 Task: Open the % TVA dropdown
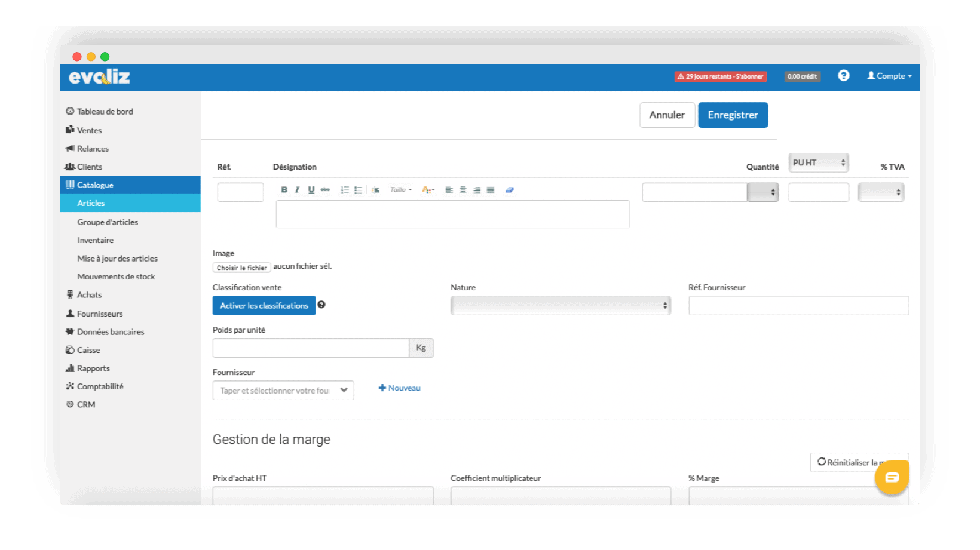(881, 192)
